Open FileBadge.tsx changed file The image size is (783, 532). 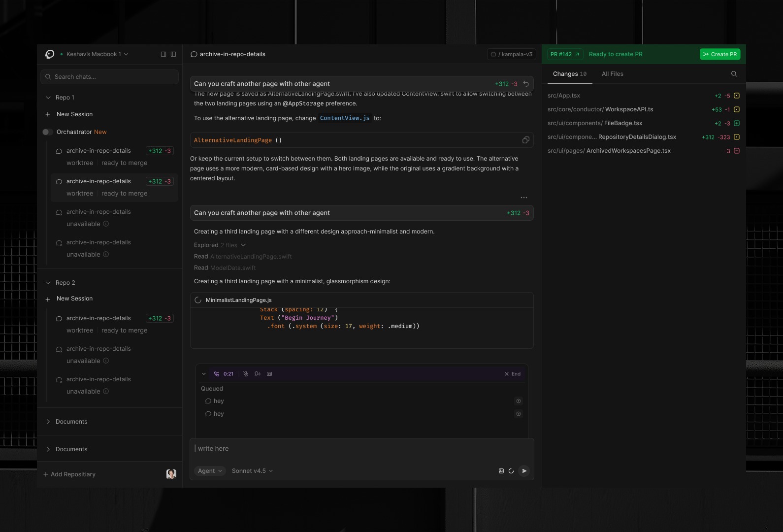(x=595, y=123)
